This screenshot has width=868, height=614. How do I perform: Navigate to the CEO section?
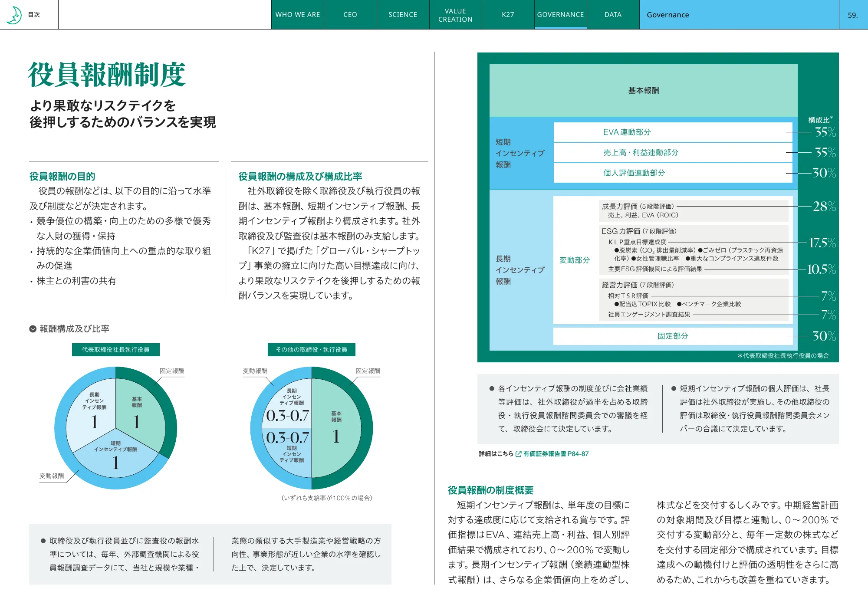[x=350, y=14]
